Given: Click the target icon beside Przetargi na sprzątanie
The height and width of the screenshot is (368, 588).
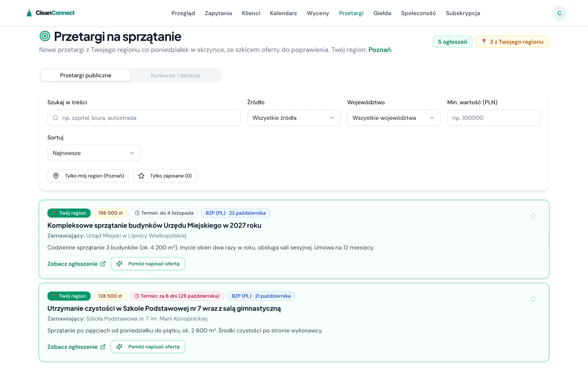Looking at the screenshot, I should (x=45, y=36).
